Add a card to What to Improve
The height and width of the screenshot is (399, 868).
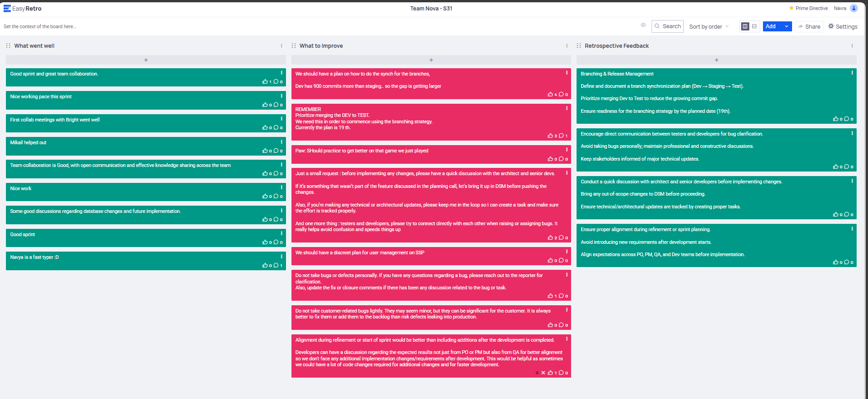(x=431, y=60)
